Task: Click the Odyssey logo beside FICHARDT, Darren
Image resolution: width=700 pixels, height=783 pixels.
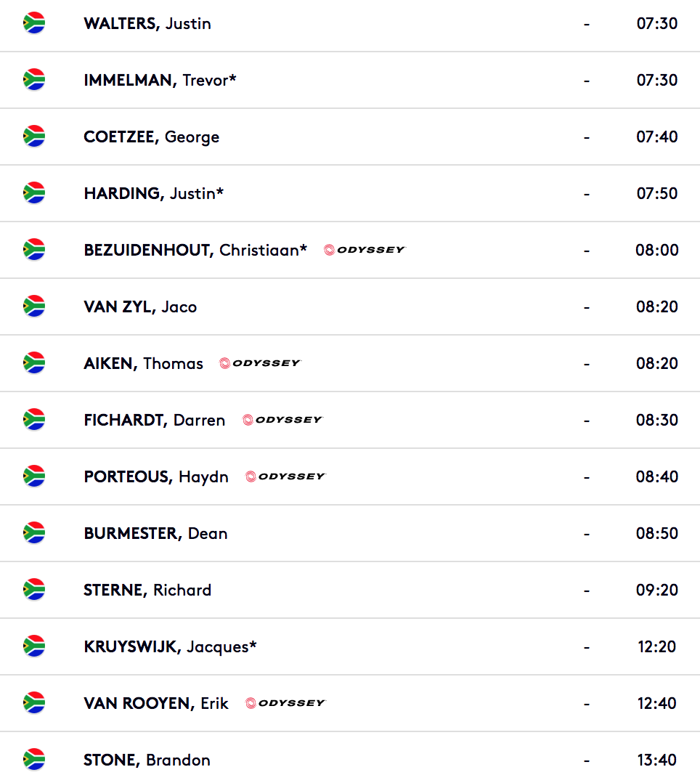Action: point(283,420)
